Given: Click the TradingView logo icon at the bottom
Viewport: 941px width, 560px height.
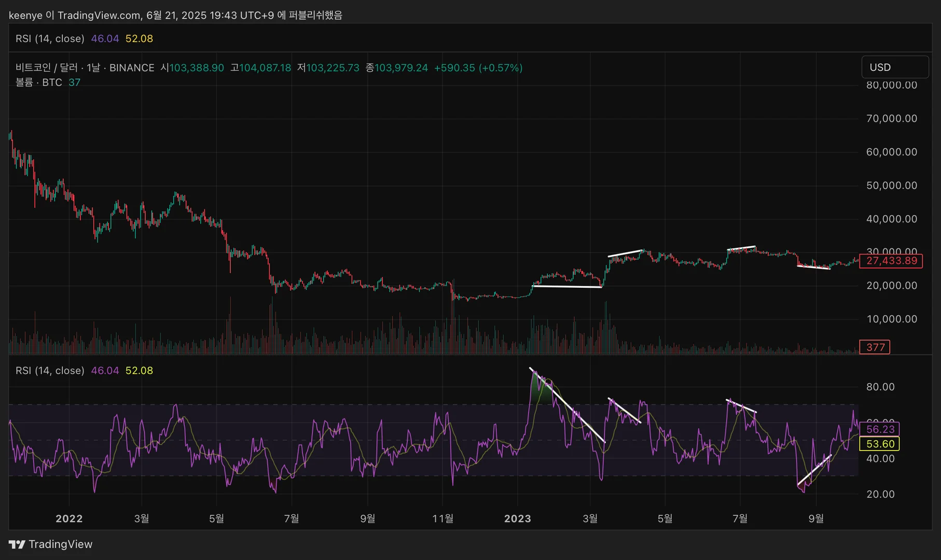Looking at the screenshot, I should tap(17, 544).
